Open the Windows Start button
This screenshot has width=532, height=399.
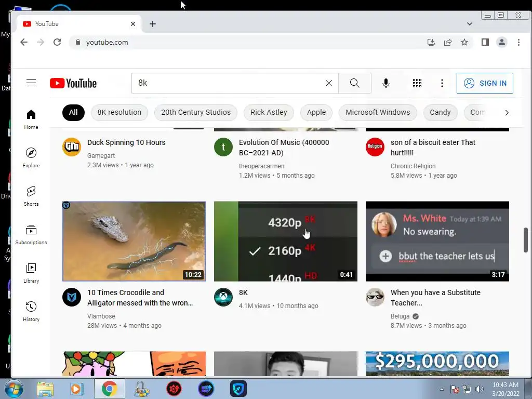[14, 389]
